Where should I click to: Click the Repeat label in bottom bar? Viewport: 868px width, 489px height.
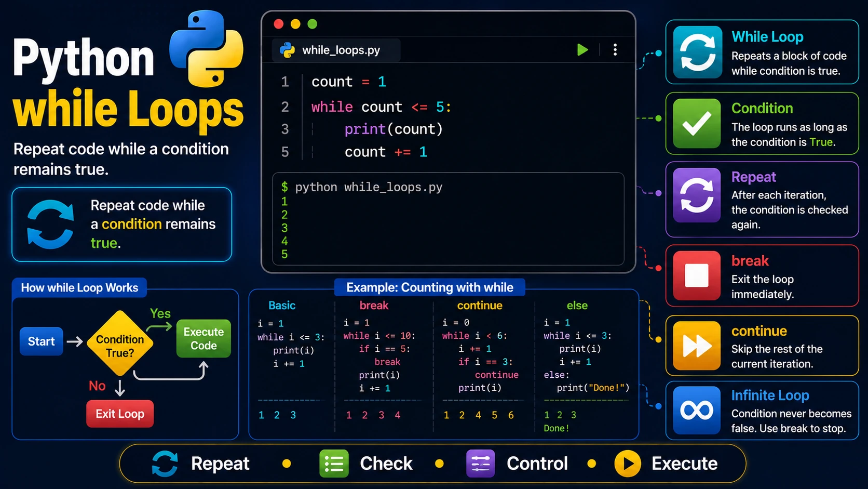[220, 464]
